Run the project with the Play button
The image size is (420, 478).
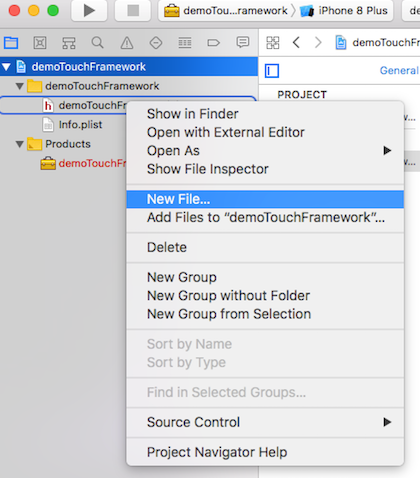pyautogui.click(x=89, y=11)
